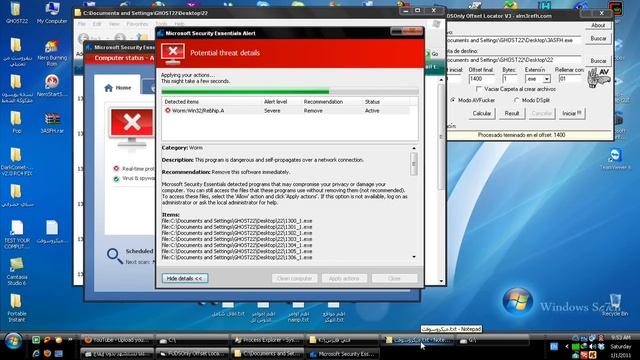Open the View menu in the Explorer window
This screenshot has height=360, width=640.
click(x=114, y=24)
